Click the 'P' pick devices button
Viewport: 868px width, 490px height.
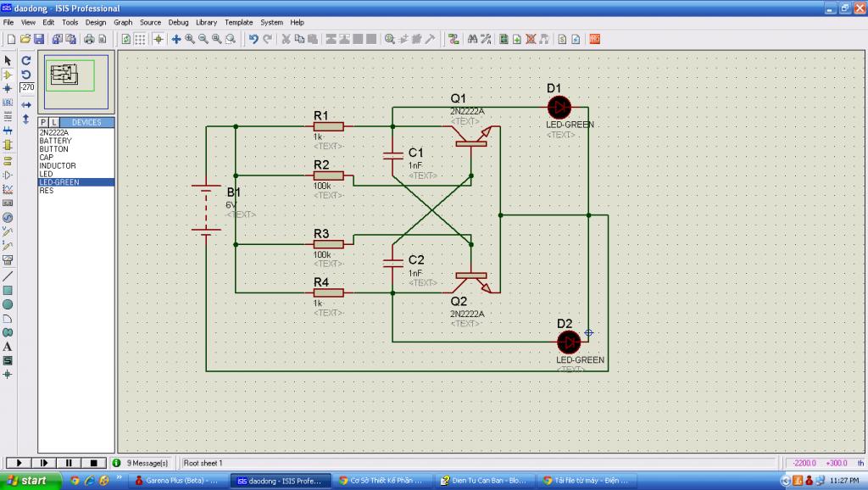(44, 122)
